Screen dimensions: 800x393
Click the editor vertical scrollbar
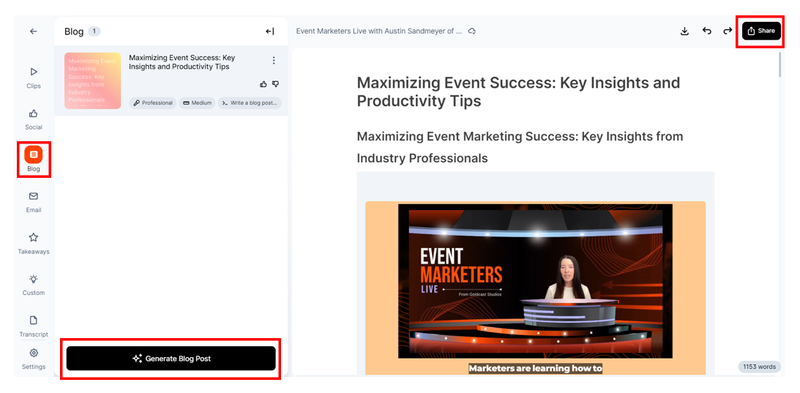click(780, 65)
